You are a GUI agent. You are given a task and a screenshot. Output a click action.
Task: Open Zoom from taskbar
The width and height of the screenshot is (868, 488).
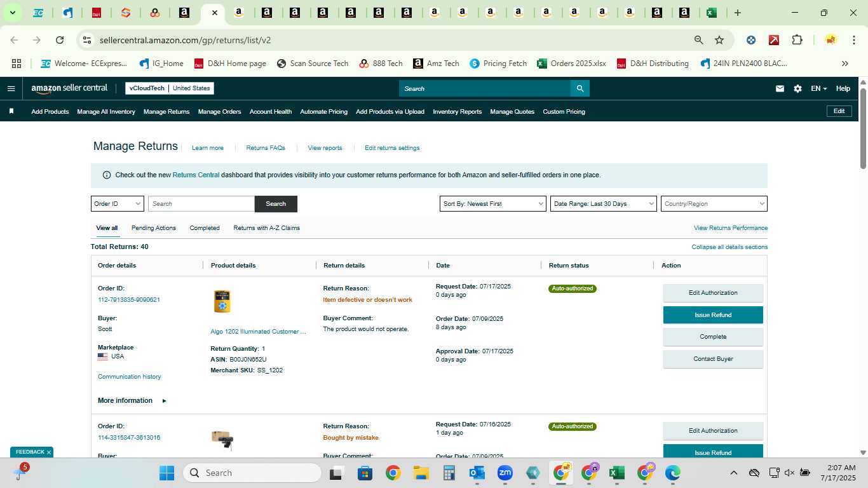(x=505, y=473)
